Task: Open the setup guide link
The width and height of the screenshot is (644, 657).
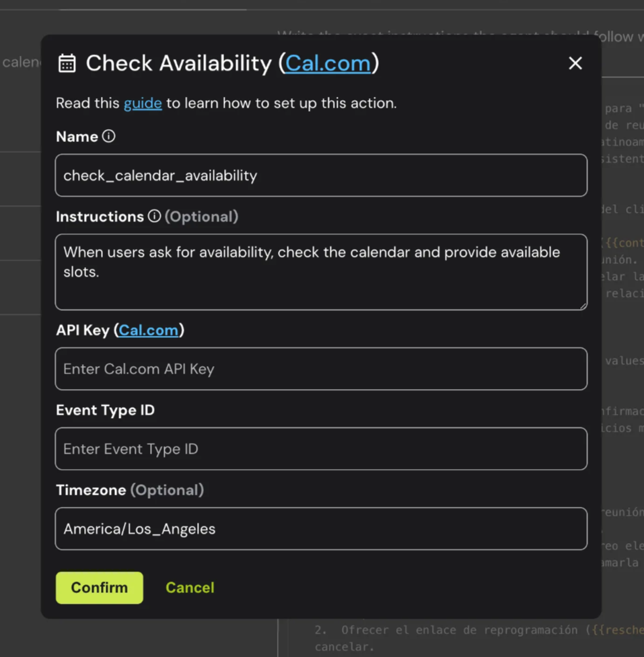Action: pyautogui.click(x=143, y=103)
